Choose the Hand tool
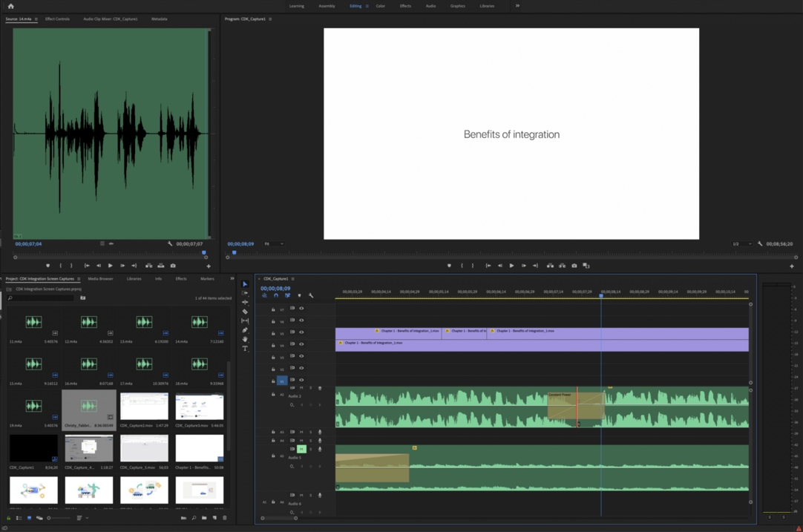The image size is (803, 532). point(245,339)
